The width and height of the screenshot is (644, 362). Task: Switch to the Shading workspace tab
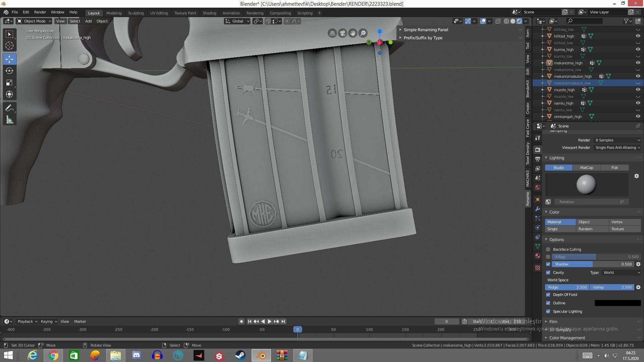click(x=209, y=13)
